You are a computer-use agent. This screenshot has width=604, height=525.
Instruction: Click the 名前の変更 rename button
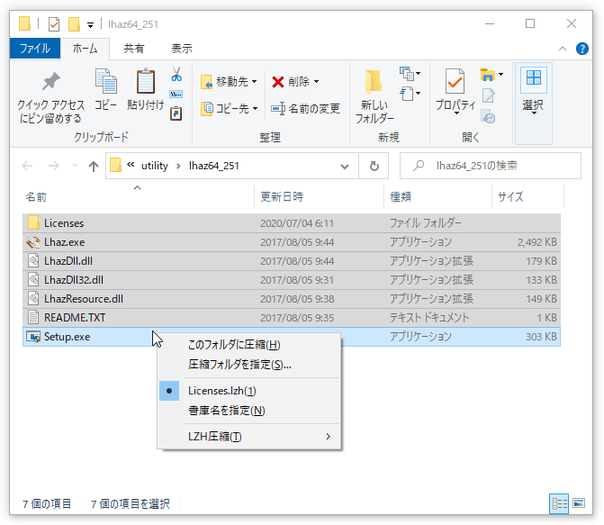[305, 109]
